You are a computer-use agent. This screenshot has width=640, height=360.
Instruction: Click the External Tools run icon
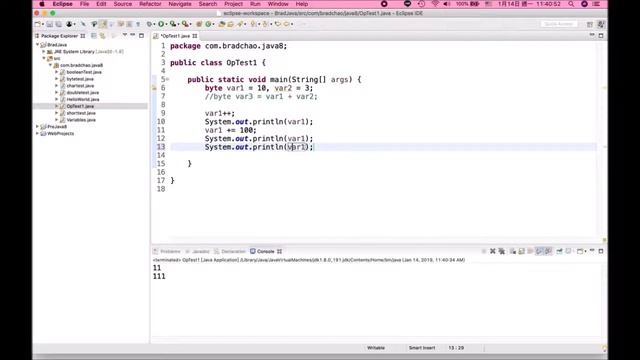pos(185,24)
